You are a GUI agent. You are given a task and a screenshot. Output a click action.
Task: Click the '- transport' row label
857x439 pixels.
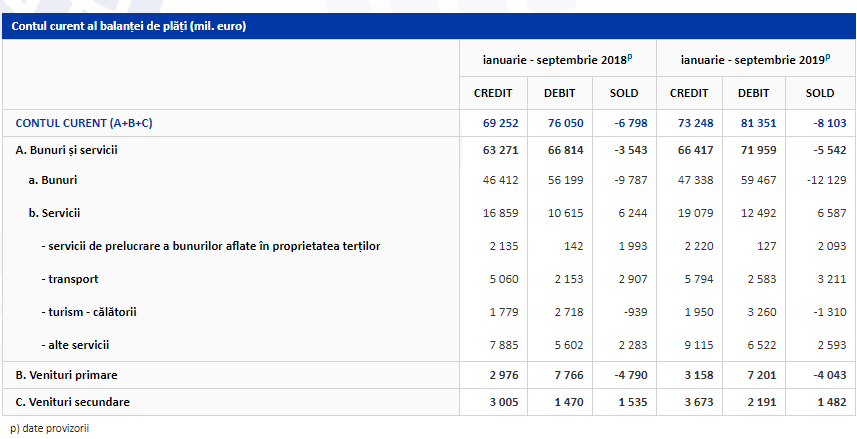pyautogui.click(x=69, y=279)
